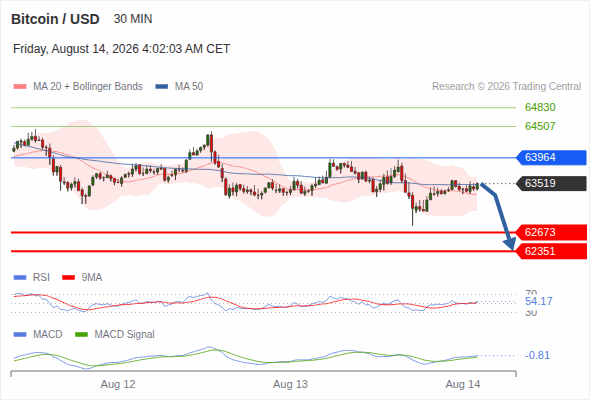Click the 9MA legend red swatch
The height and width of the screenshot is (400, 590).
68,278
